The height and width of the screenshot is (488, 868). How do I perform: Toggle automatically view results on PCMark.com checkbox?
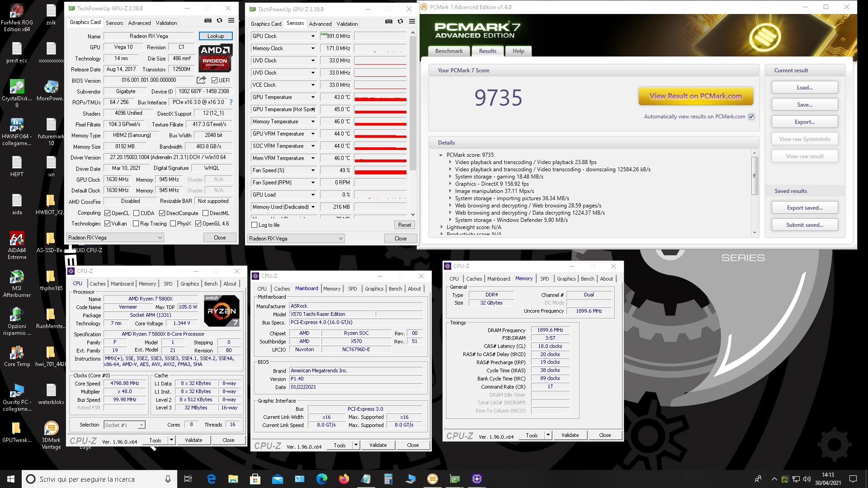coord(751,117)
